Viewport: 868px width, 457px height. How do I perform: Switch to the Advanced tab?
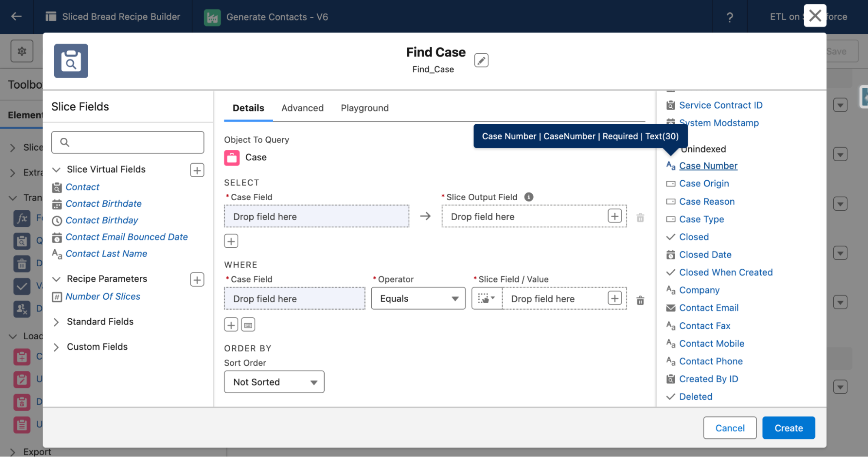tap(302, 108)
